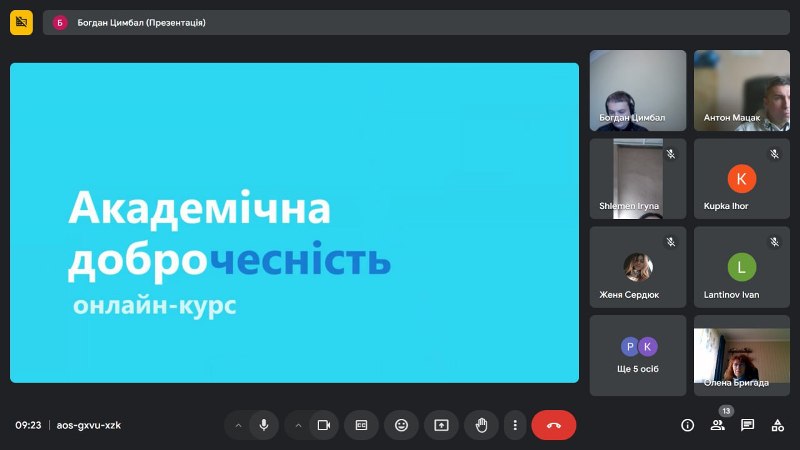Click muted mic icon on Kupka Ihor
Image resolution: width=800 pixels, height=450 pixels.
coord(774,154)
